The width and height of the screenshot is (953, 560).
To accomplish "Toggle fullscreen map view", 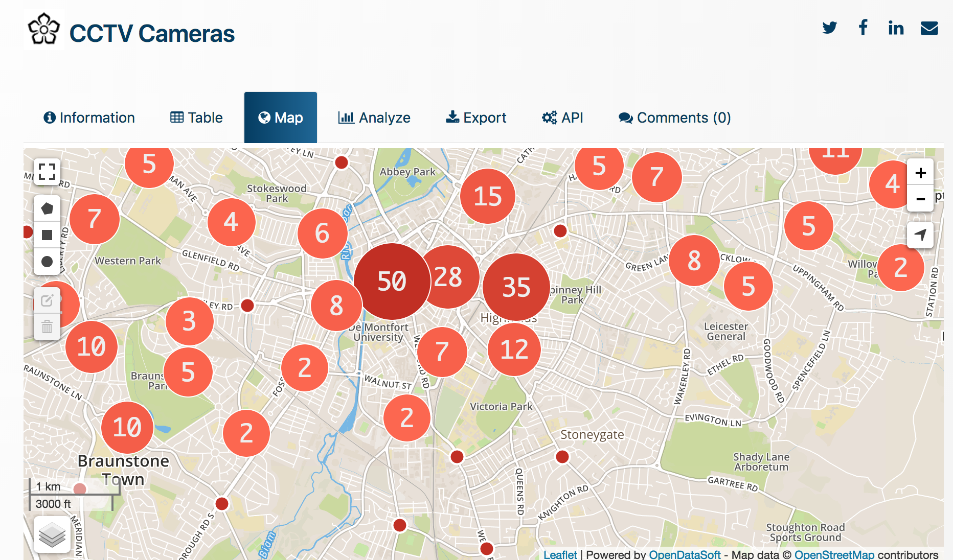I will (47, 172).
